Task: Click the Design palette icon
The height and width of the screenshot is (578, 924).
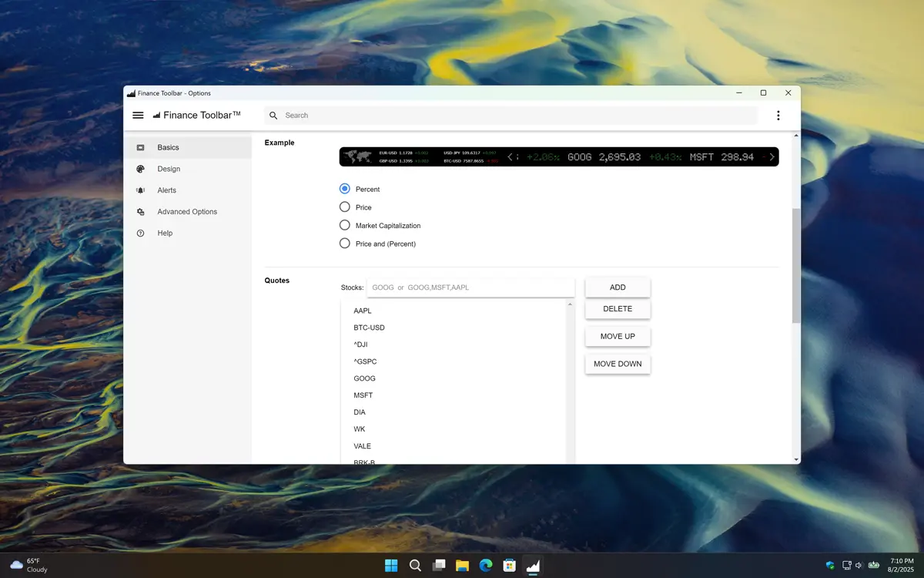Action: pos(140,169)
